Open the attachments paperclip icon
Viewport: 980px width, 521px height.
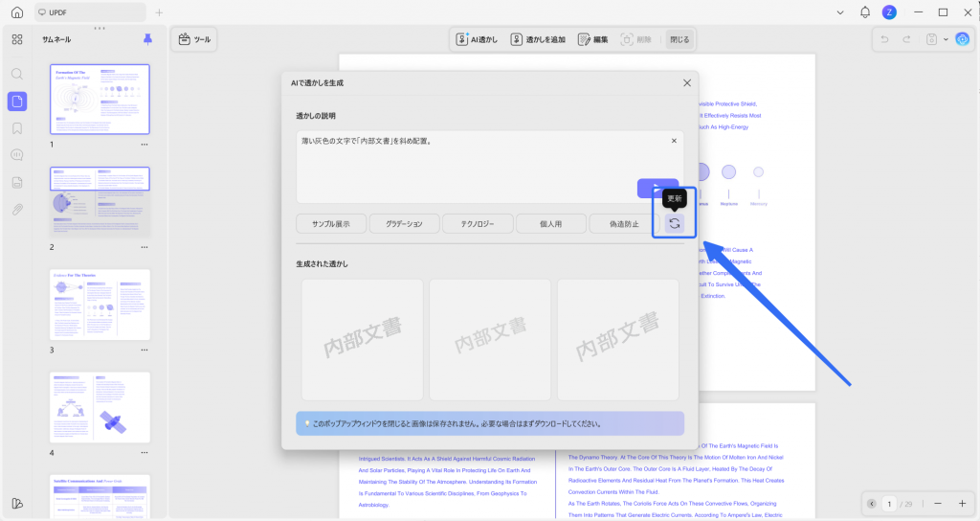click(x=17, y=210)
